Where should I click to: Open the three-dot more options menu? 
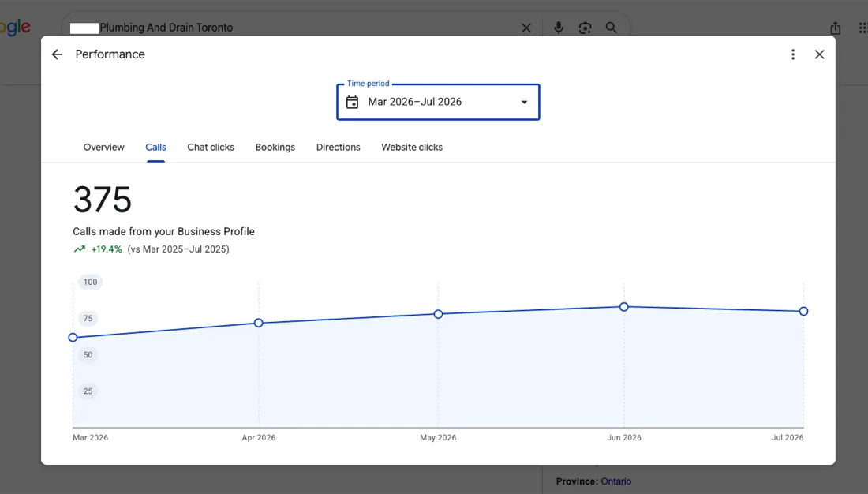coord(793,54)
